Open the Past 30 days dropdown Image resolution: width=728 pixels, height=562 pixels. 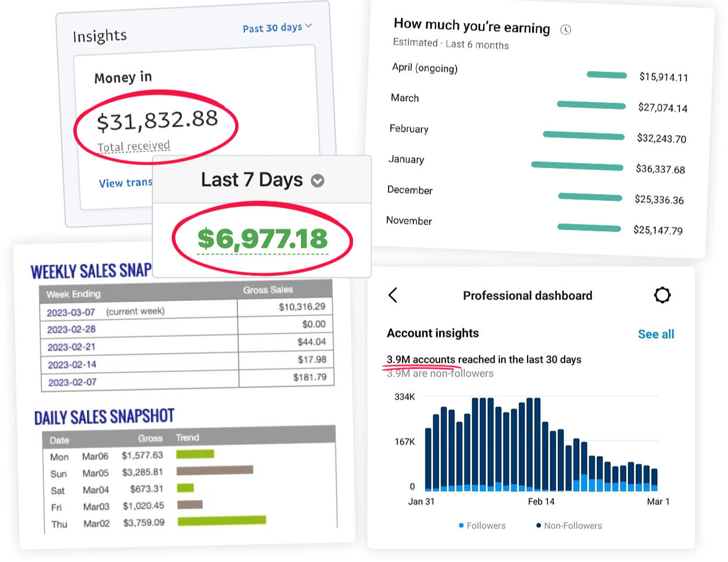click(x=277, y=28)
